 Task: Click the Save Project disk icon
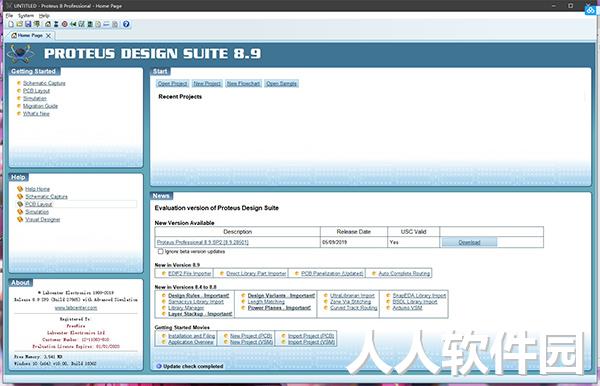tap(28, 24)
